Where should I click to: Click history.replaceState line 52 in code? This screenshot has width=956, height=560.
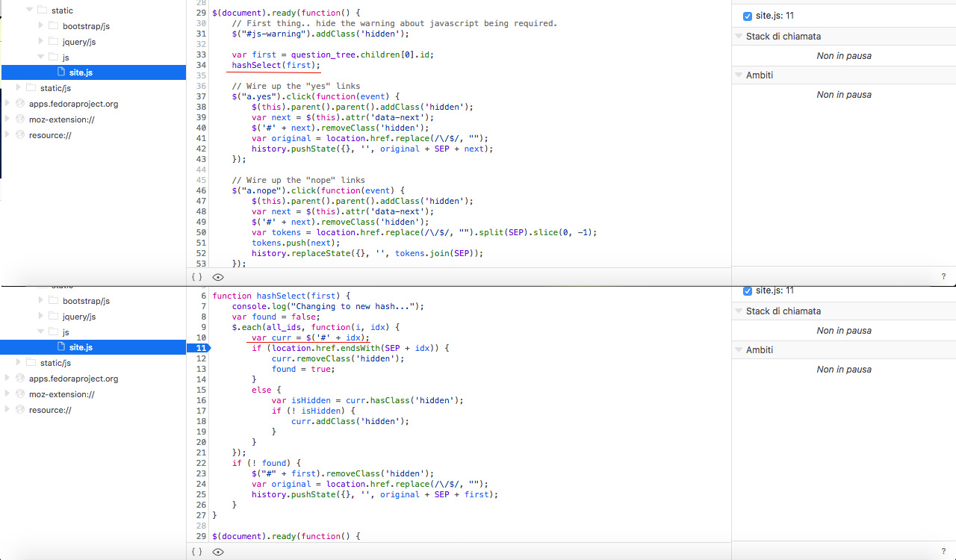coord(367,254)
